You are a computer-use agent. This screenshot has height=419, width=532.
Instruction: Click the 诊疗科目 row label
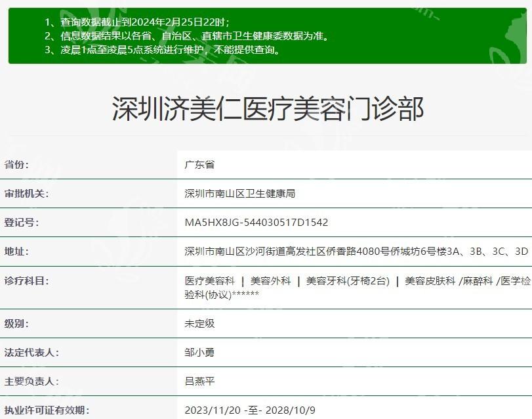click(x=27, y=281)
